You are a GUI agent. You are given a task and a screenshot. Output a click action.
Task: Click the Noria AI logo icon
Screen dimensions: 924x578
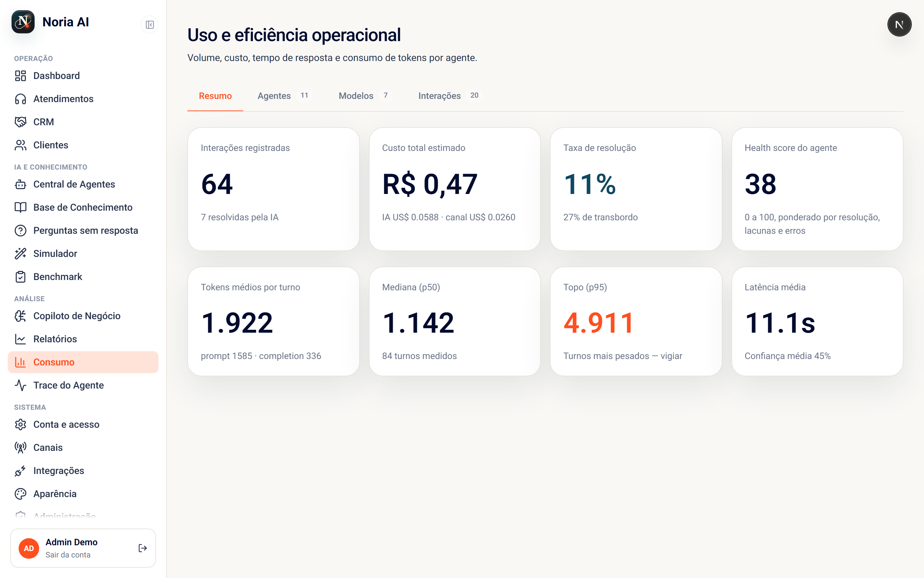tap(23, 22)
